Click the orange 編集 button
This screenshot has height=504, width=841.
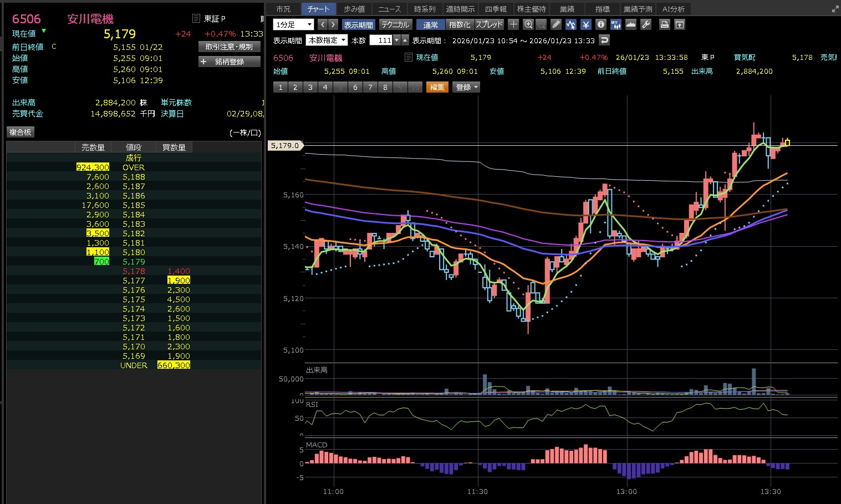pyautogui.click(x=437, y=87)
